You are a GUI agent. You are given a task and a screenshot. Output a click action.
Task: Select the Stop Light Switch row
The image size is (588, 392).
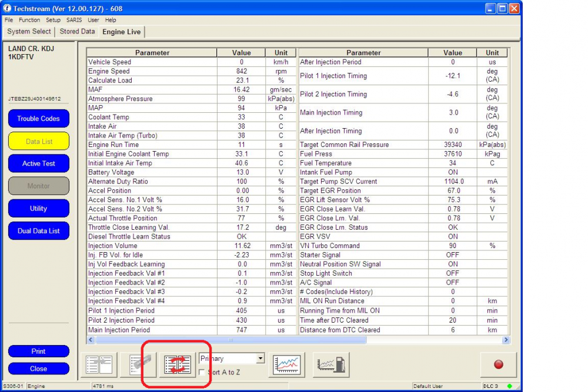[403, 273]
